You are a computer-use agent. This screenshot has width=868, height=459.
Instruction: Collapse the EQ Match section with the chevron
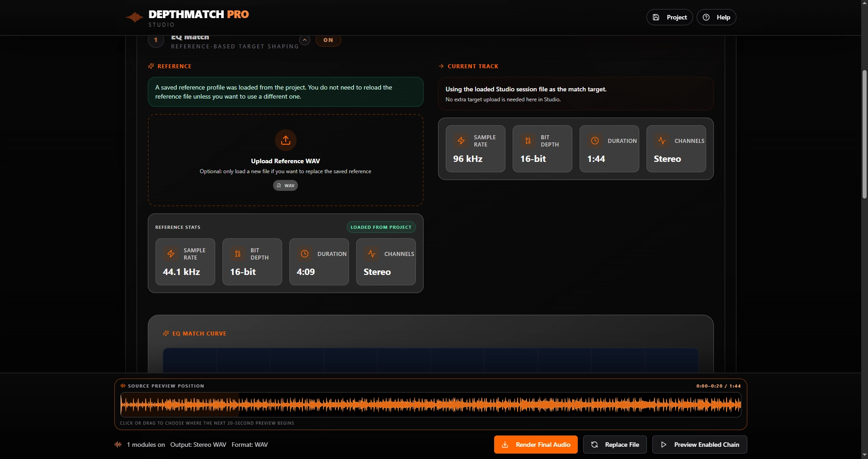click(305, 40)
